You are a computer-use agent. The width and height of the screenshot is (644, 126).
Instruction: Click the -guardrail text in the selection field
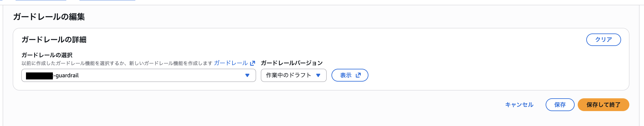pos(66,75)
